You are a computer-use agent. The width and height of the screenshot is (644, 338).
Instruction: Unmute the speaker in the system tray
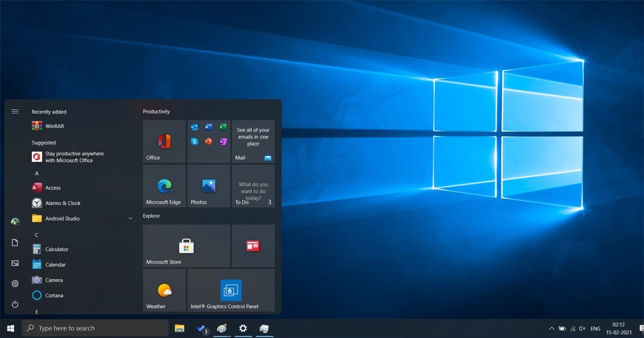[x=582, y=328]
